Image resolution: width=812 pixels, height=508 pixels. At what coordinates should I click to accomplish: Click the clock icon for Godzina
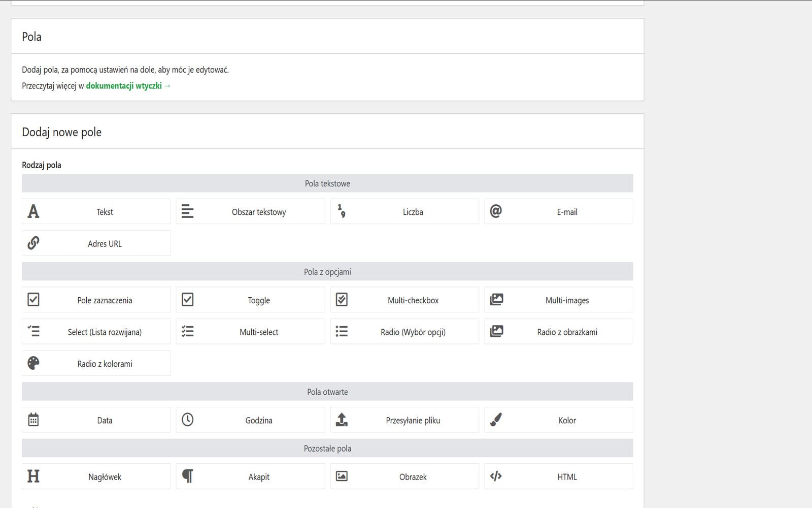(188, 420)
